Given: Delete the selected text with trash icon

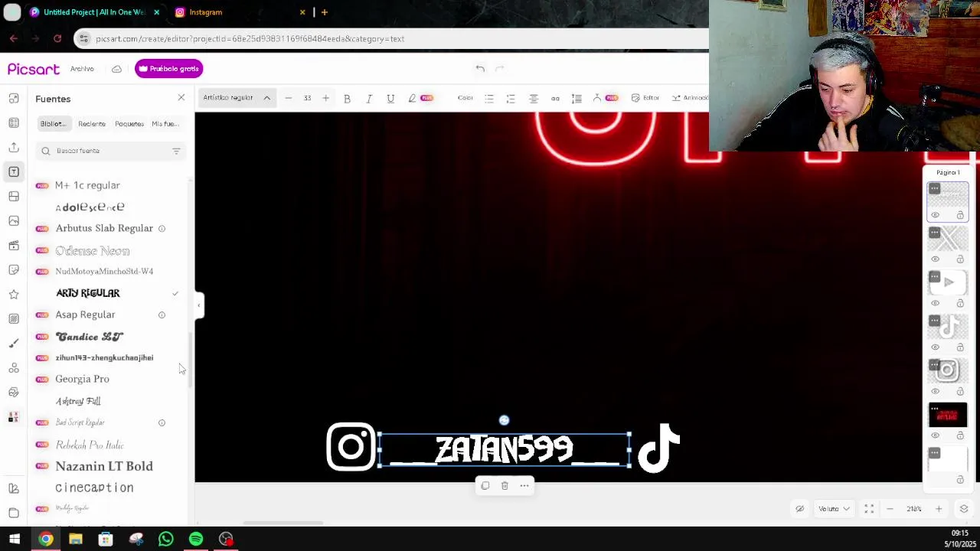Looking at the screenshot, I should coord(505,486).
